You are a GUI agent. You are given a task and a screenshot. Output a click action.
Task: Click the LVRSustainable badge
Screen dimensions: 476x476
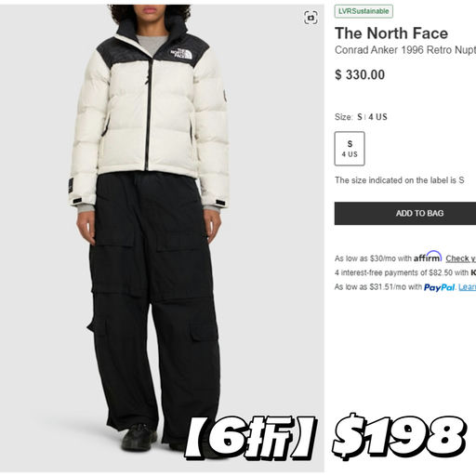click(x=364, y=11)
